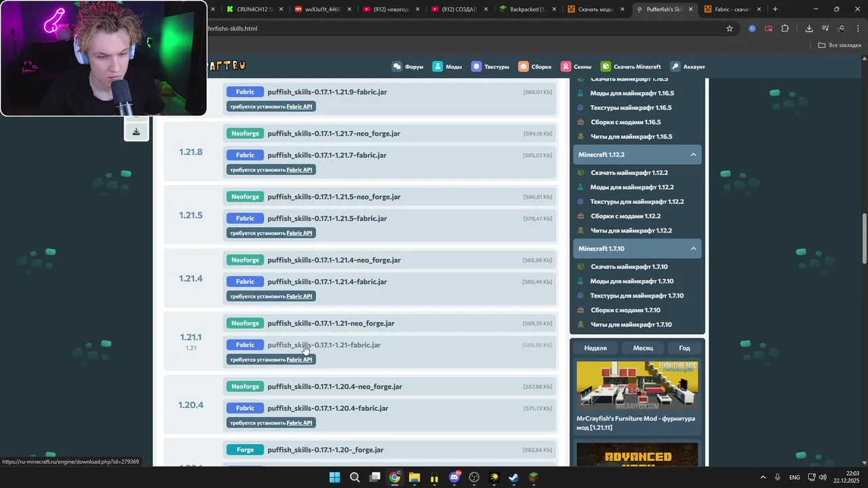Switch to the Fabric - скачать browser tab
Image resolution: width=868 pixels, height=488 pixels.
tap(731, 9)
